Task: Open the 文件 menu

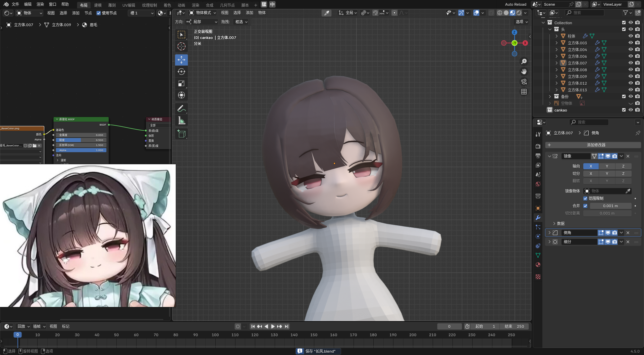Action: click(15, 4)
